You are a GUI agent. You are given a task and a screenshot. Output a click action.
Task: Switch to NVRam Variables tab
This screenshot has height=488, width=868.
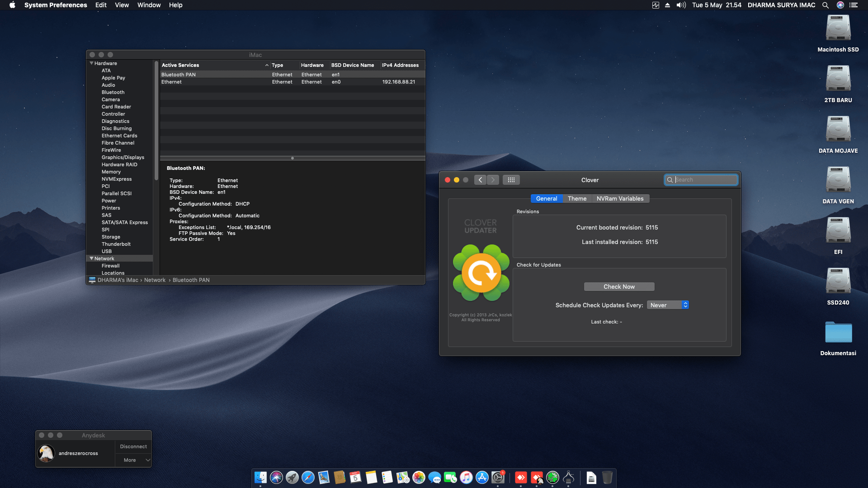[x=620, y=198]
